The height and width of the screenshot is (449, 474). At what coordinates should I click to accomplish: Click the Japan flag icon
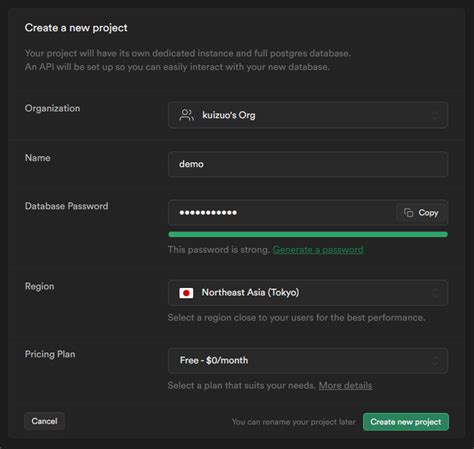point(186,293)
